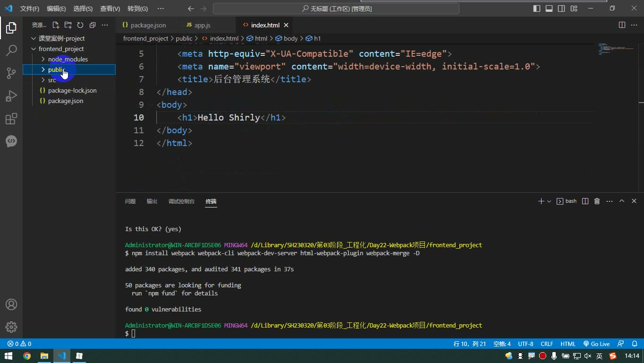This screenshot has width=644, height=363.
Task: Toggle the primary sidebar layout button
Action: [x=537, y=9]
